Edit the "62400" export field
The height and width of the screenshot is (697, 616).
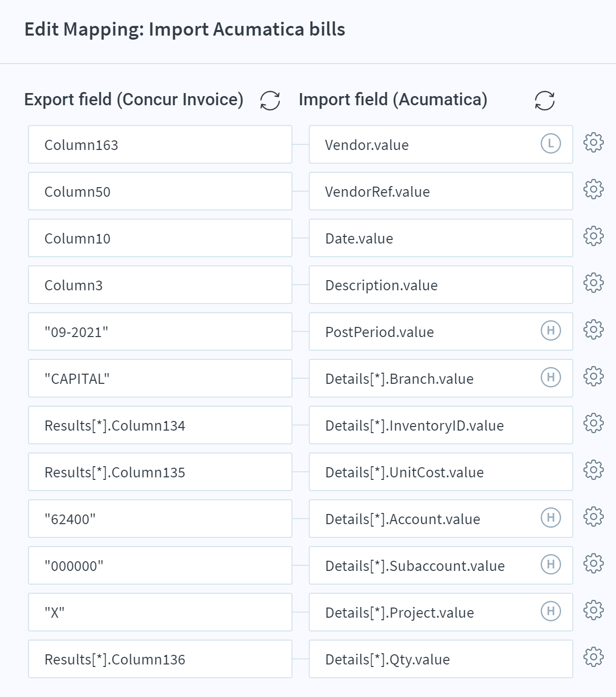pos(160,519)
